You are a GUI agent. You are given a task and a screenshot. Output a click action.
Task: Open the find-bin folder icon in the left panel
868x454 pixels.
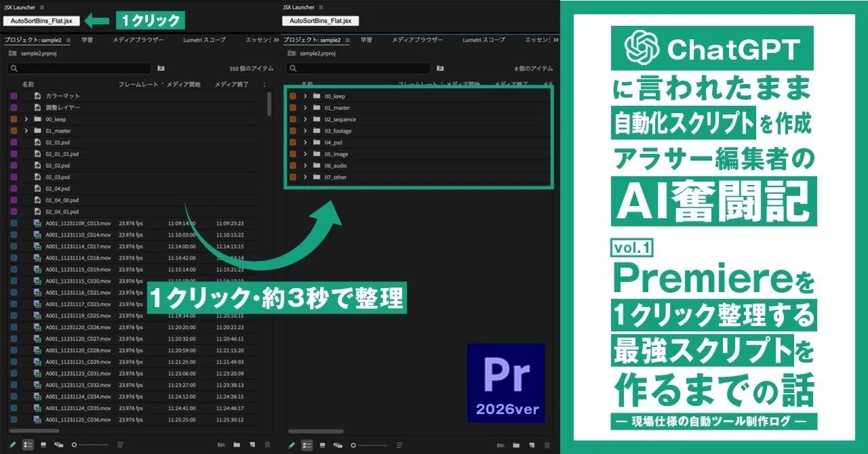tap(161, 68)
